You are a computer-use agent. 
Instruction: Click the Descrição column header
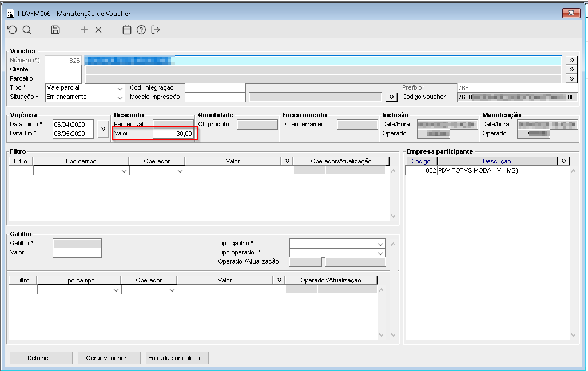click(x=497, y=161)
